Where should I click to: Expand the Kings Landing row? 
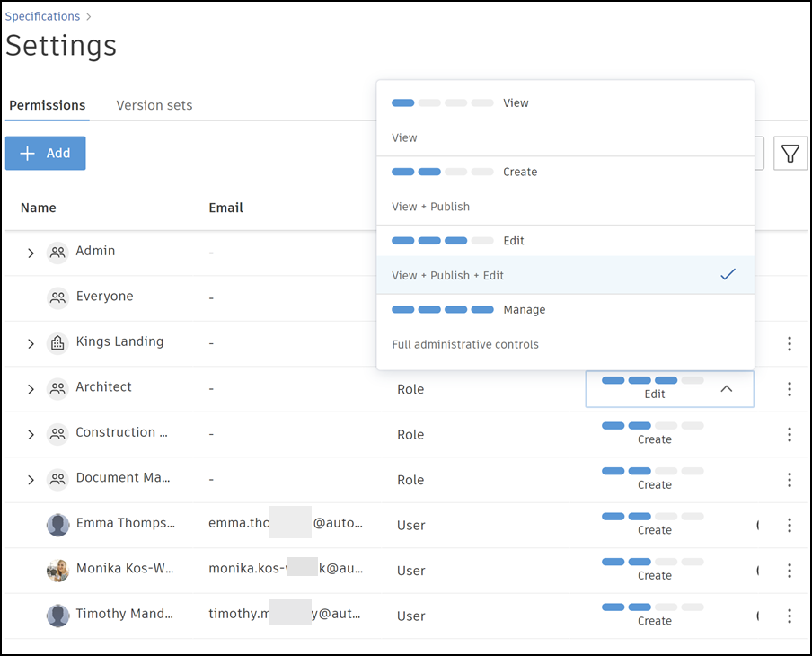pyautogui.click(x=31, y=343)
